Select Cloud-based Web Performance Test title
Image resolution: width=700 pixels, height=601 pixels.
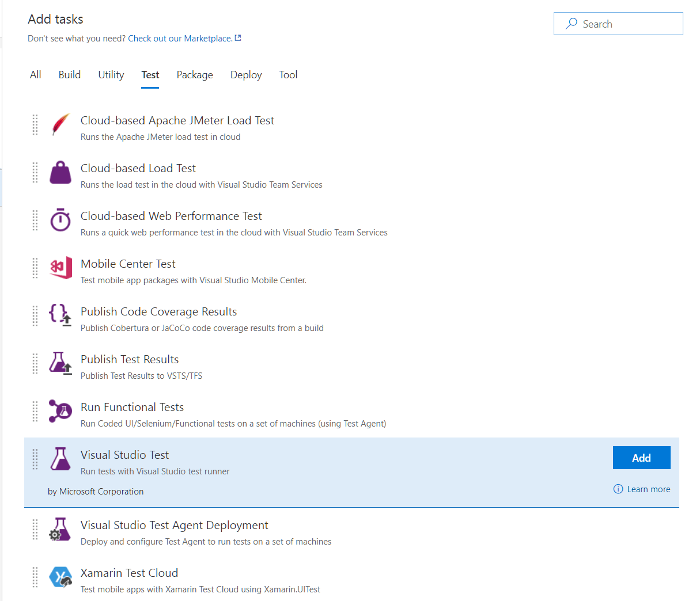pyautogui.click(x=171, y=216)
